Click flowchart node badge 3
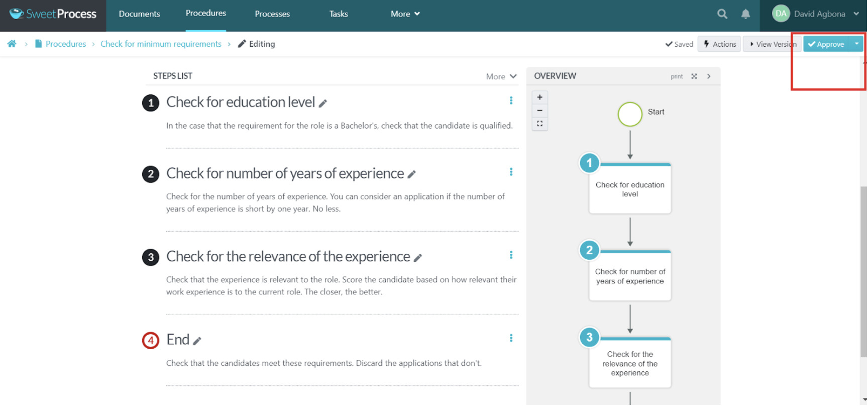The width and height of the screenshot is (868, 406). [589, 337]
